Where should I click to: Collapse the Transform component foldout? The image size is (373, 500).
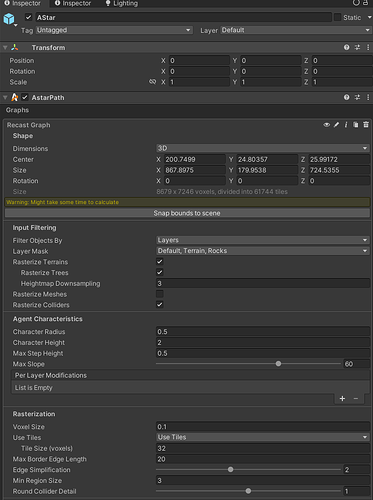tap(5, 48)
